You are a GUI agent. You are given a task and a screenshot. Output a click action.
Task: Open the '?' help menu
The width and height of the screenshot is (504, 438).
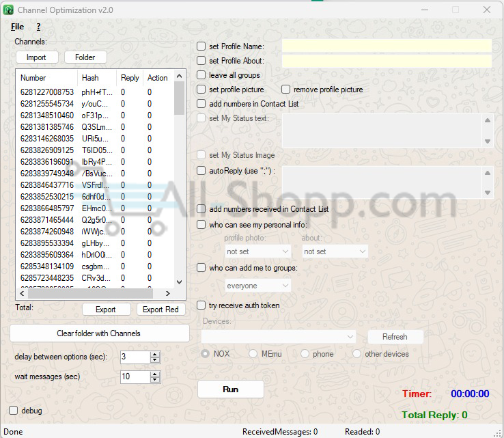(39, 27)
